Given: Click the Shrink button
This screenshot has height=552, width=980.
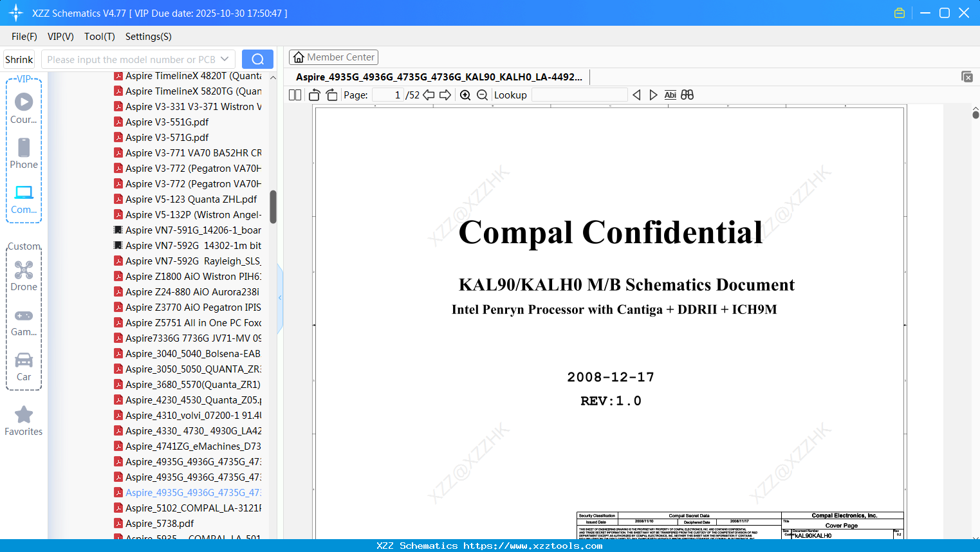Looking at the screenshot, I should tap(19, 59).
